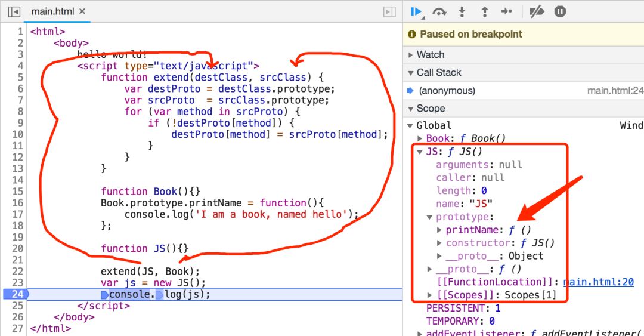Click the 'PERSISTENT: 1' entry
The height and width of the screenshot is (336, 644).
(x=463, y=308)
